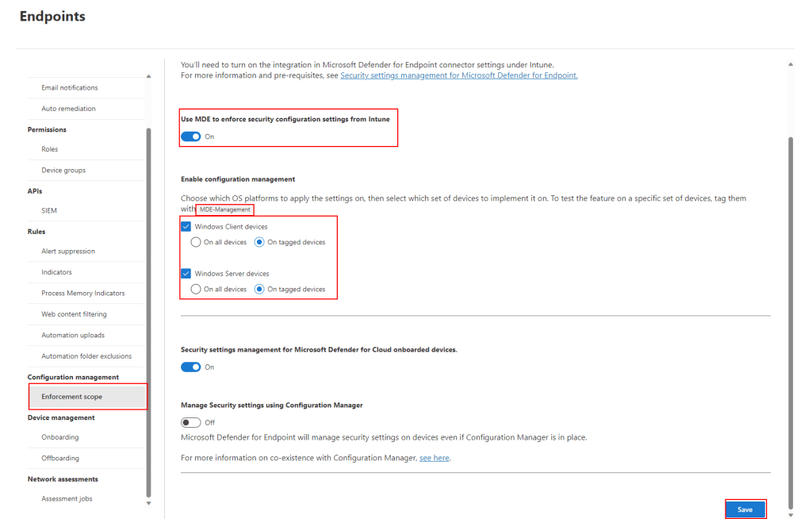This screenshot has height=519, width=812.
Task: Select Device groups in sidebar
Action: coord(63,170)
